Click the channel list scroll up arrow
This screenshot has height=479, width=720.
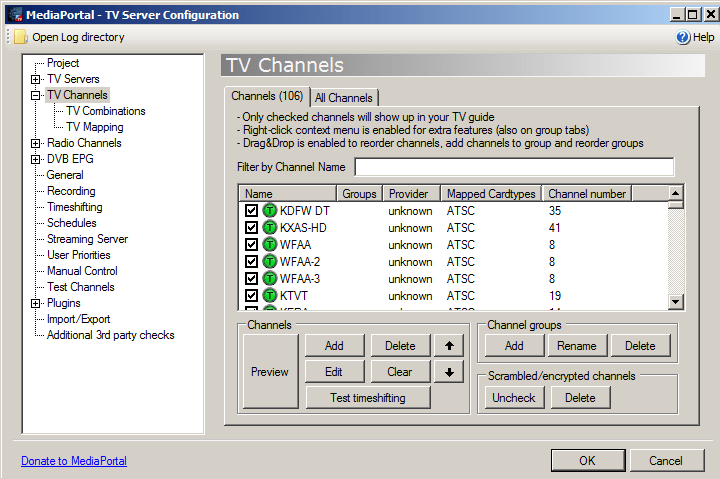pyautogui.click(x=676, y=193)
